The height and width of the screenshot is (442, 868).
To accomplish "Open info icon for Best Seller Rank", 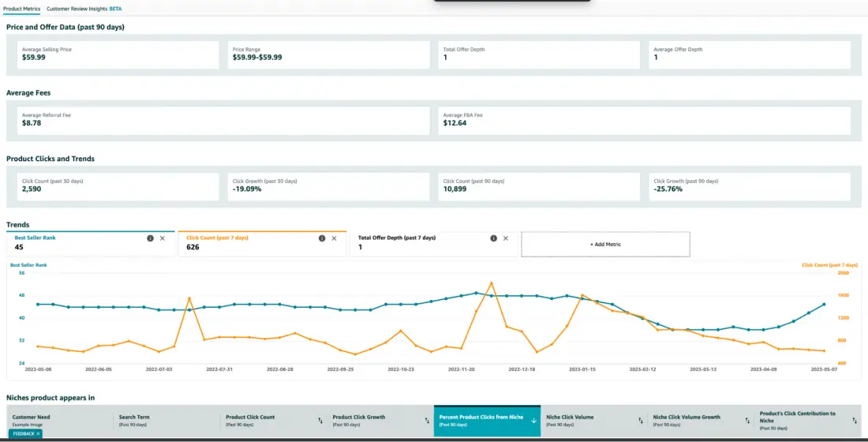I will [x=150, y=238].
